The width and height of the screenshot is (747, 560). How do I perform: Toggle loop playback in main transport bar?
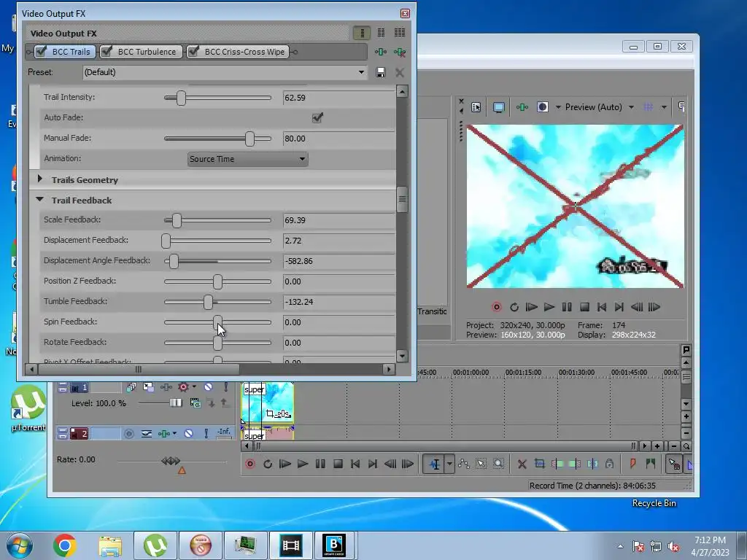click(268, 464)
